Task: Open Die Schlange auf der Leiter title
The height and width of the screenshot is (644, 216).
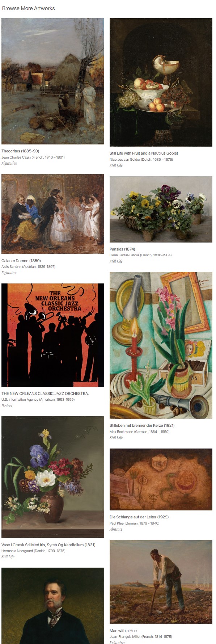Action: pyautogui.click(x=139, y=517)
